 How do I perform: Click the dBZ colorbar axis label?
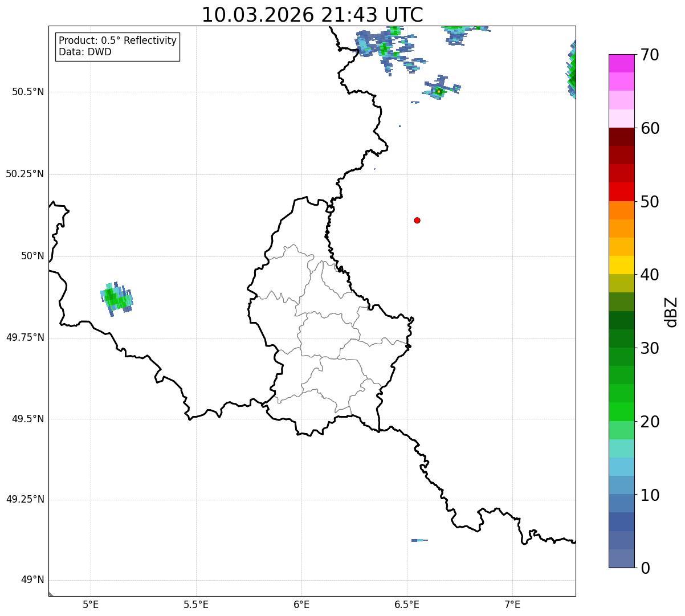[x=671, y=312]
